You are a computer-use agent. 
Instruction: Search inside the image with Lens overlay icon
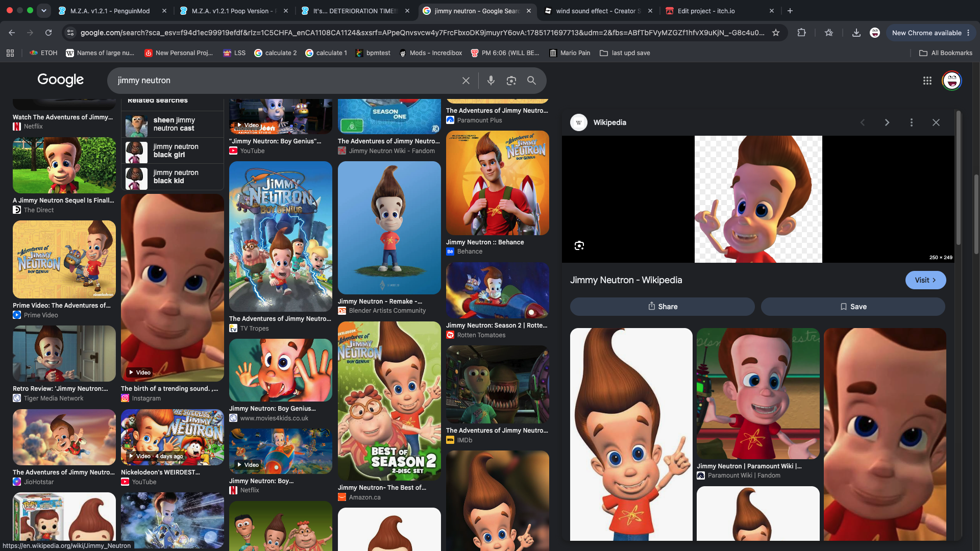(x=579, y=246)
